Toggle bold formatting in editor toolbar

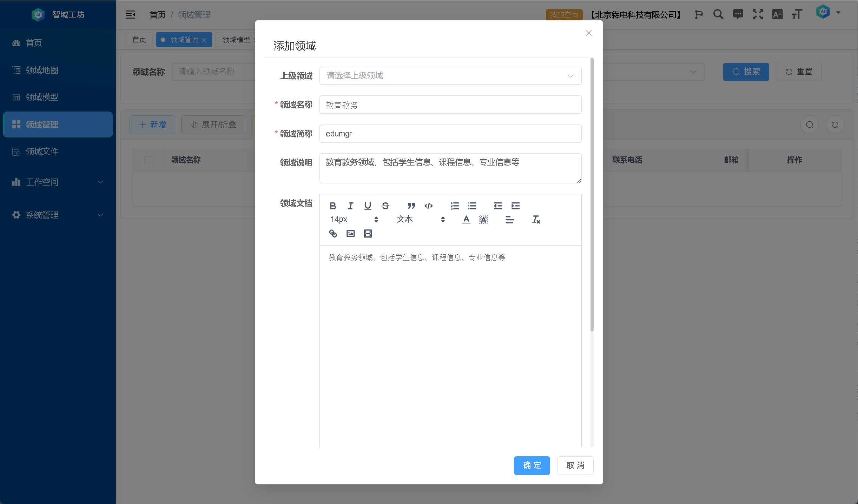click(x=333, y=206)
